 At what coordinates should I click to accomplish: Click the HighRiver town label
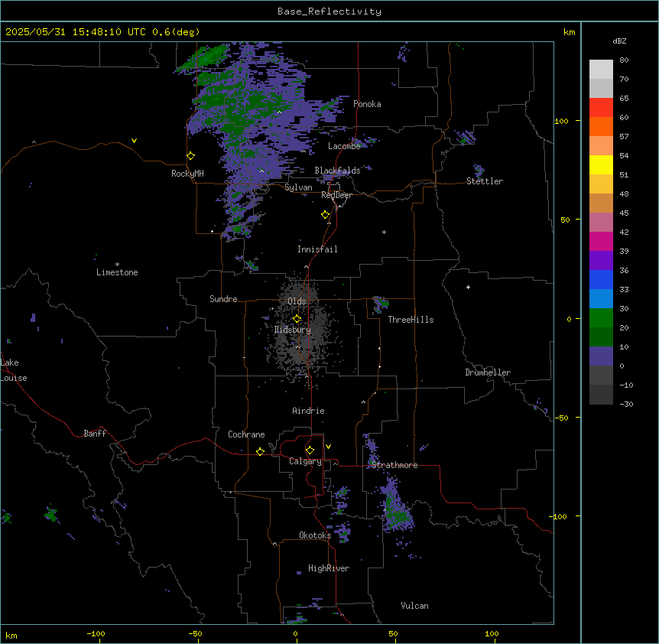[329, 568]
